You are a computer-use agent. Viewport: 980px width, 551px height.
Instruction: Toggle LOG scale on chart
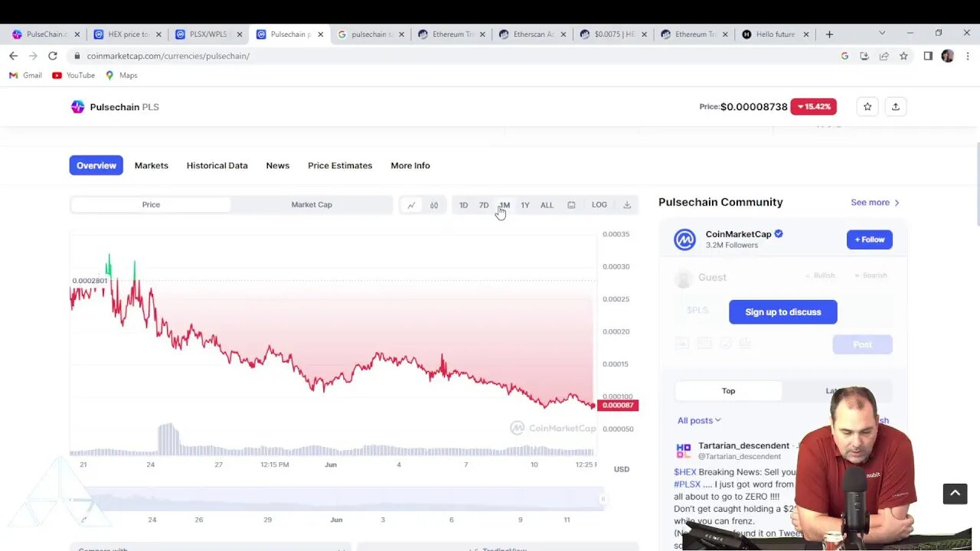[x=599, y=205]
